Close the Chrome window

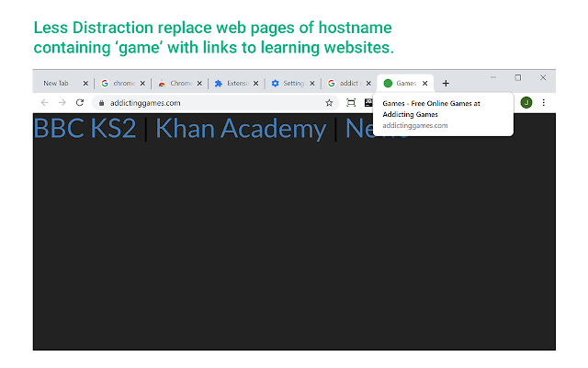[543, 77]
